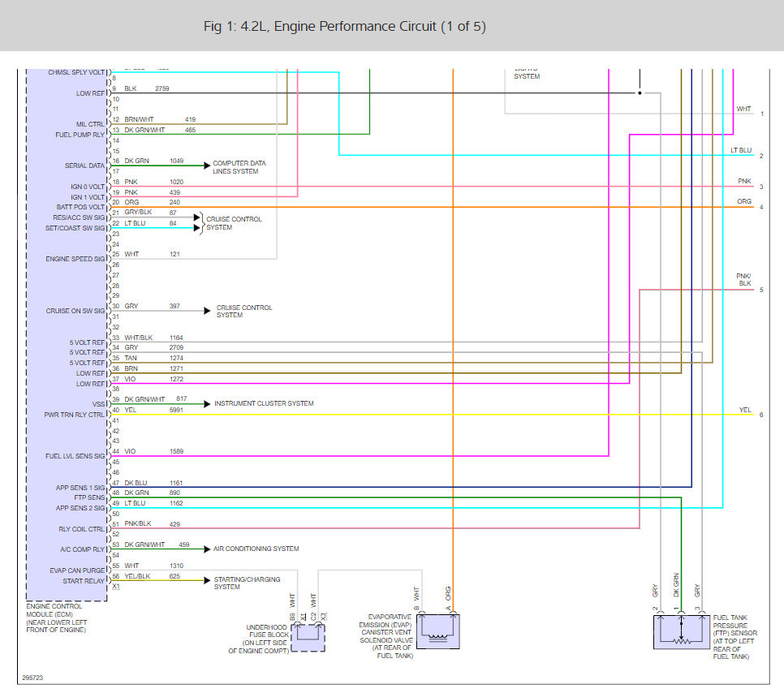Click the ORG 240 wire label
The image size is (784, 693).
point(152,202)
